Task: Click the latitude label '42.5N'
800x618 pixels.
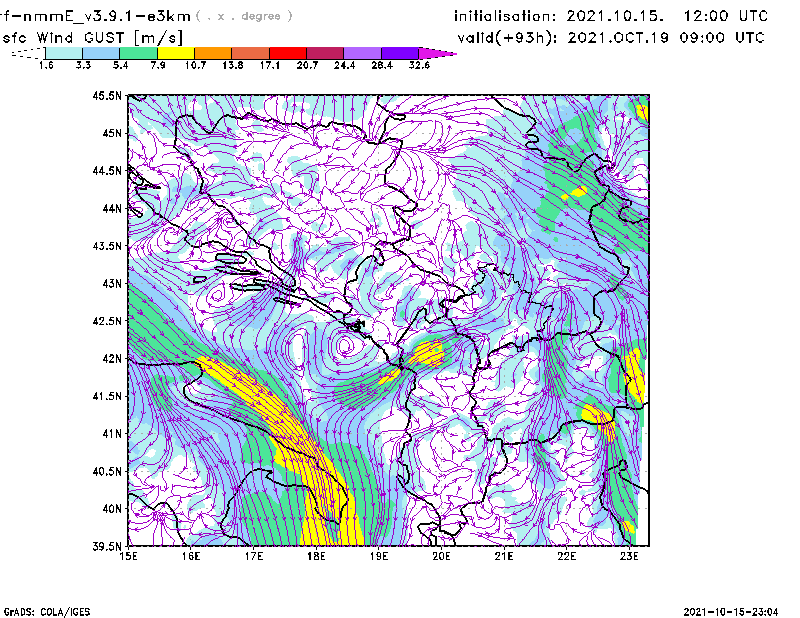Action: pyautogui.click(x=107, y=321)
